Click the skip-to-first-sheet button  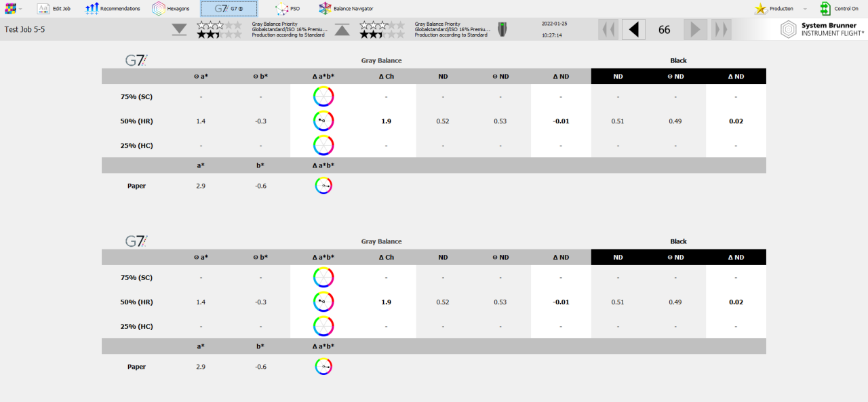click(x=608, y=29)
